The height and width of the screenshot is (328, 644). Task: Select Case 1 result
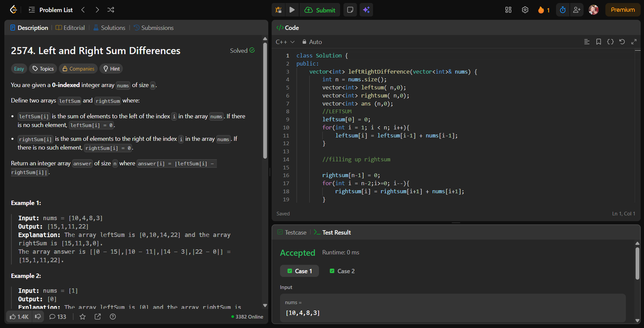coord(300,271)
